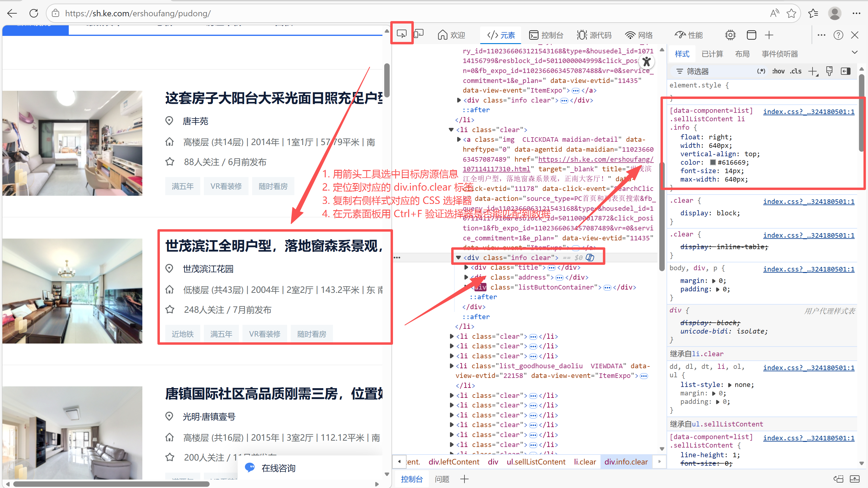Open index.css link for dd, dl, dt rule

click(x=809, y=368)
